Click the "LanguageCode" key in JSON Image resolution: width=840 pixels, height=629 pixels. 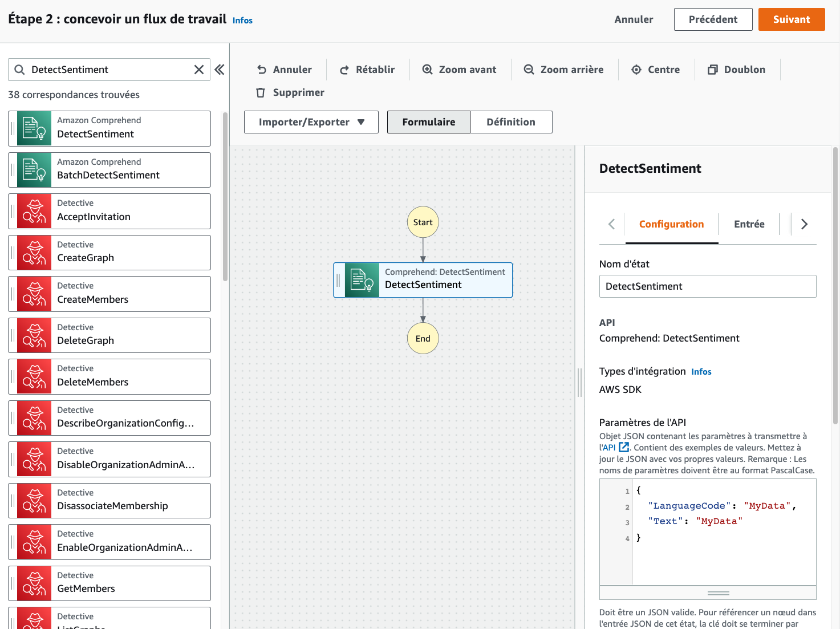[x=689, y=506]
